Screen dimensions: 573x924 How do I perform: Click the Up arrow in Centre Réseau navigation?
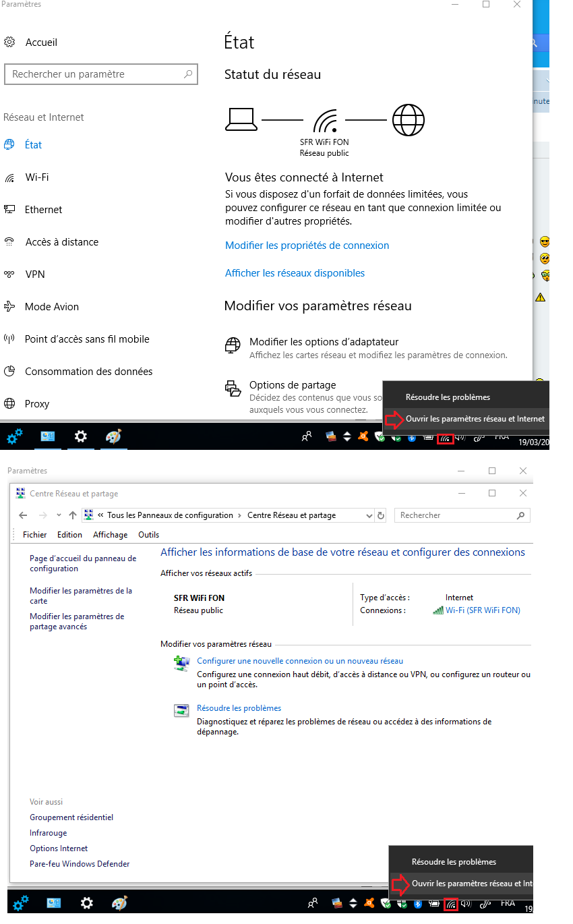point(73,515)
